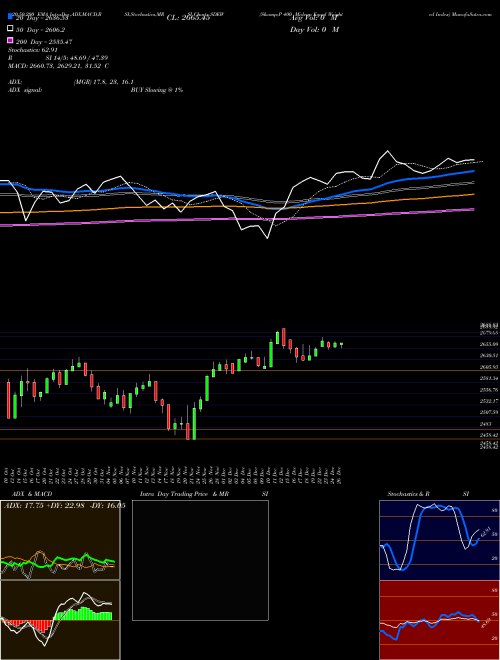Image resolution: width=500 pixels, height=660 pixels.
Task: Click the 'Avg Vol: 0 M' label
Action: [314, 18]
